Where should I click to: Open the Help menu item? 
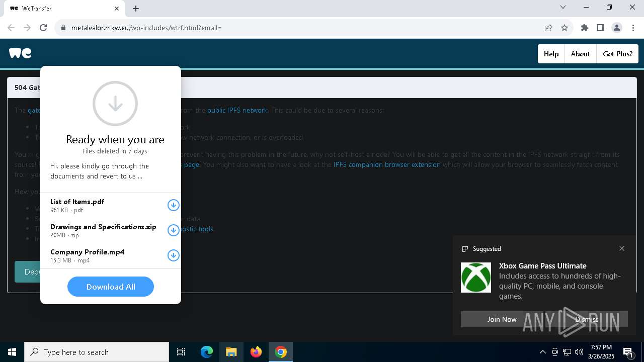551,54
